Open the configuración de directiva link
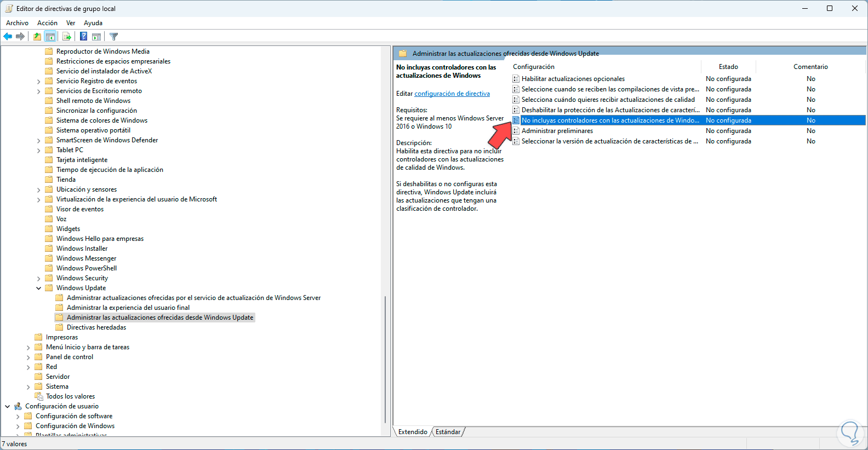 point(452,94)
